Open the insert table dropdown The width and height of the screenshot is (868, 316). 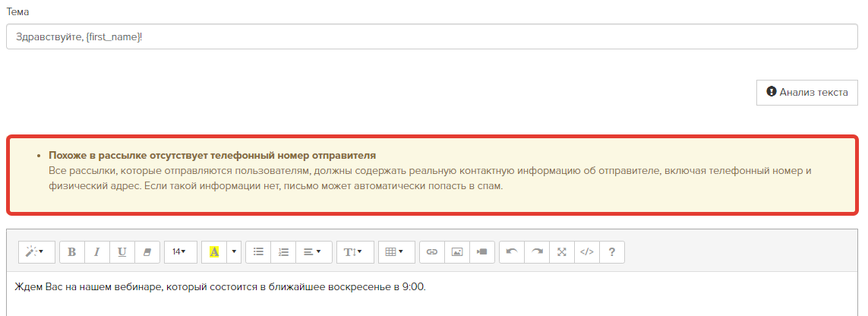[396, 251]
